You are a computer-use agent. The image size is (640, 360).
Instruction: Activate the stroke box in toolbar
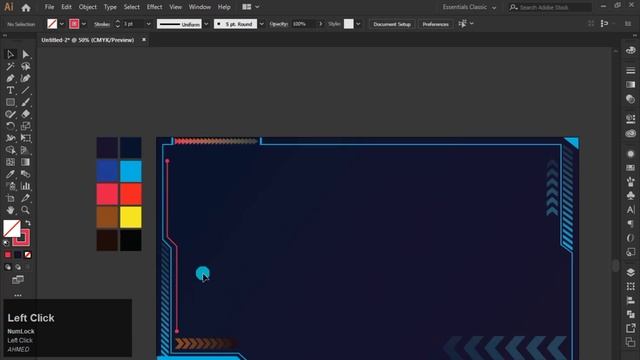(x=22, y=238)
